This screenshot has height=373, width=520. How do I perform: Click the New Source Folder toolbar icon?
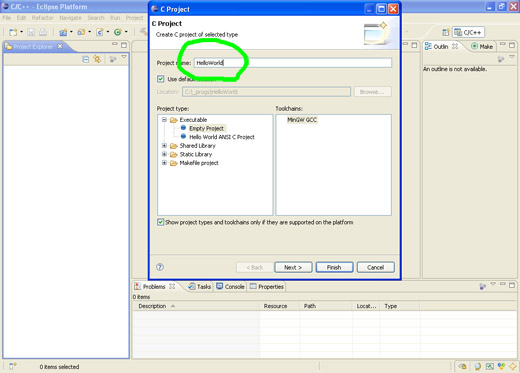tap(81, 32)
